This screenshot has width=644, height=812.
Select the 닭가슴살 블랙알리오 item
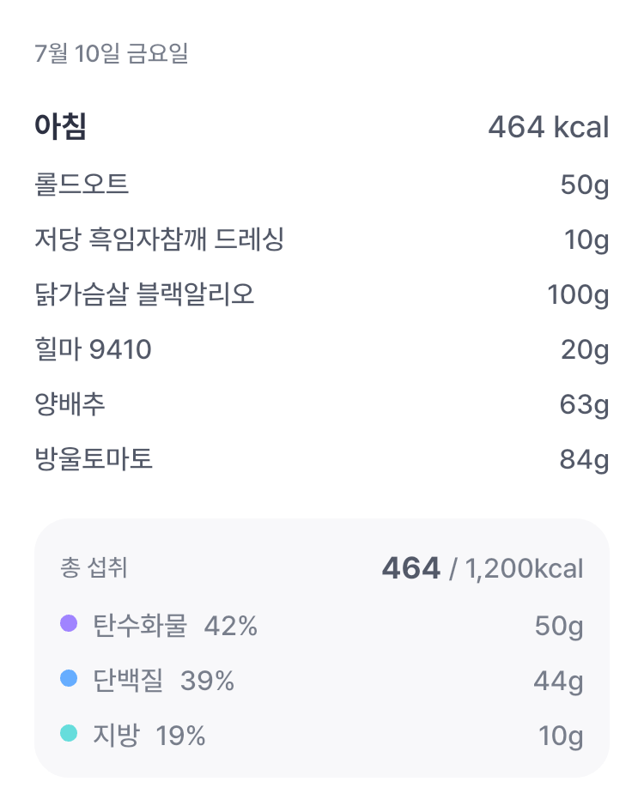pyautogui.click(x=322, y=294)
